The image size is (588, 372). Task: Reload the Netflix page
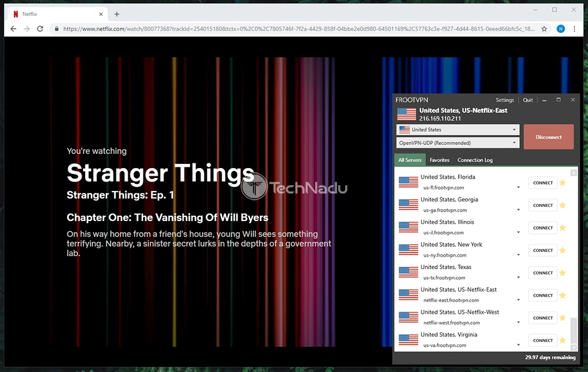40,28
